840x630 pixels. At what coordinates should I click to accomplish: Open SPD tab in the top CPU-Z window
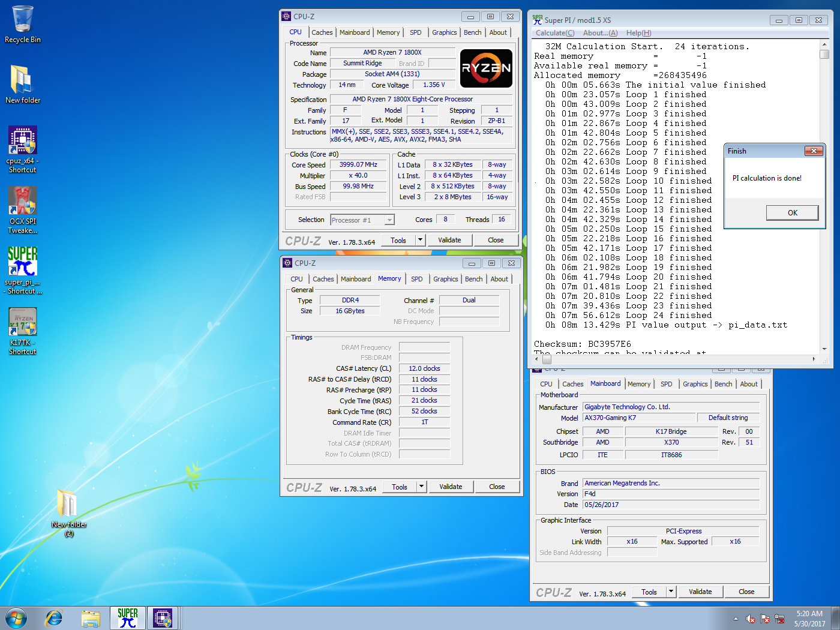[416, 32]
